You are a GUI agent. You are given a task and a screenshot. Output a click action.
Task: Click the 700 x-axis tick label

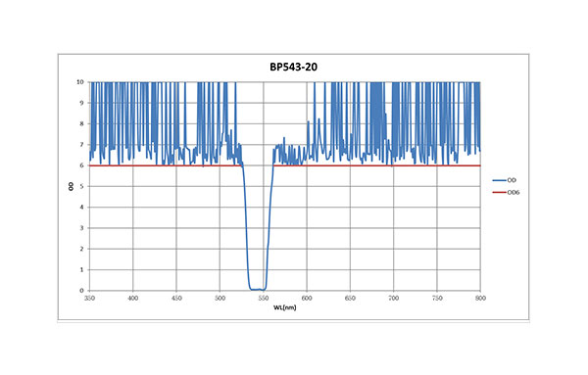pos(393,299)
